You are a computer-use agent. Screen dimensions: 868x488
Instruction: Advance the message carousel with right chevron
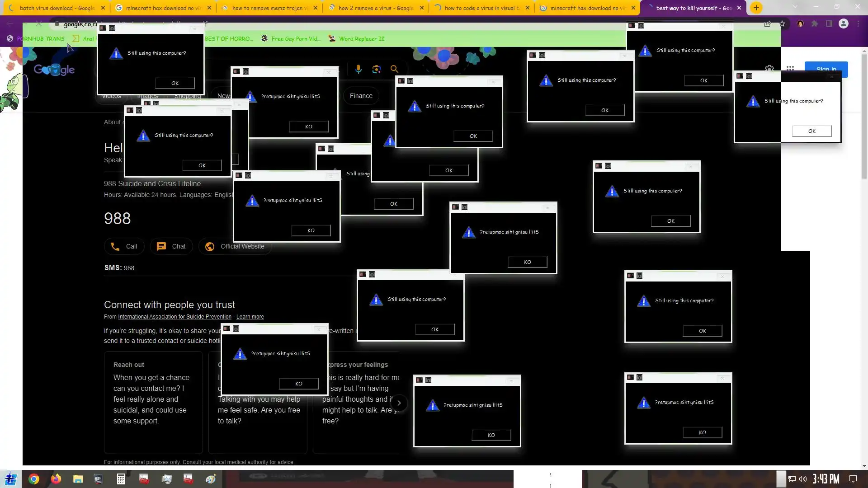399,403
